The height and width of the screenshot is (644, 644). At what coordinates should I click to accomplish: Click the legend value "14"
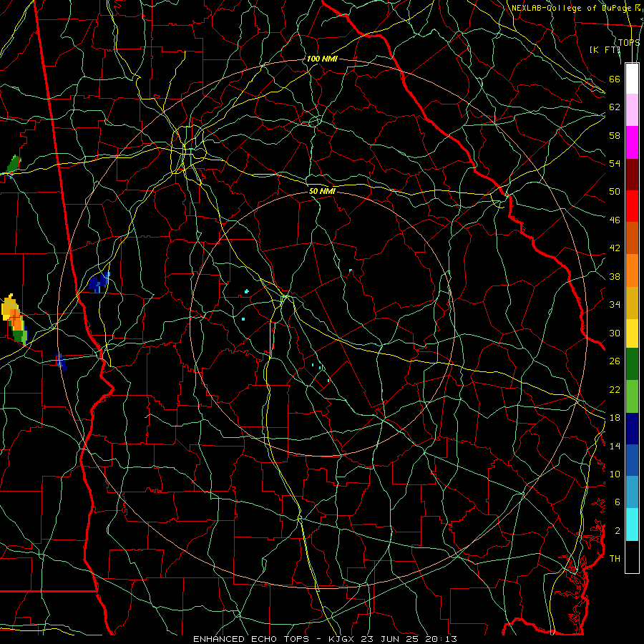tap(615, 446)
